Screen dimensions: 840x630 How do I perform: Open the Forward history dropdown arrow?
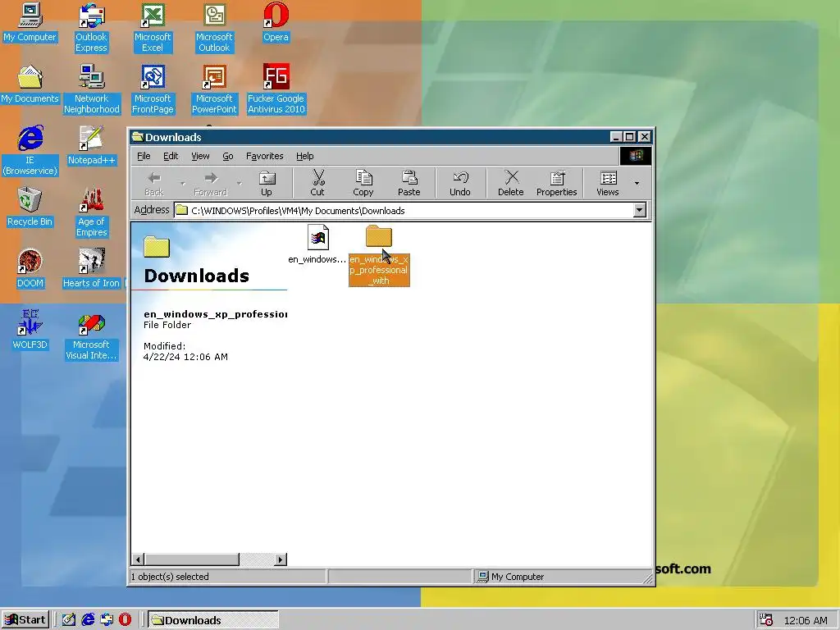point(239,183)
